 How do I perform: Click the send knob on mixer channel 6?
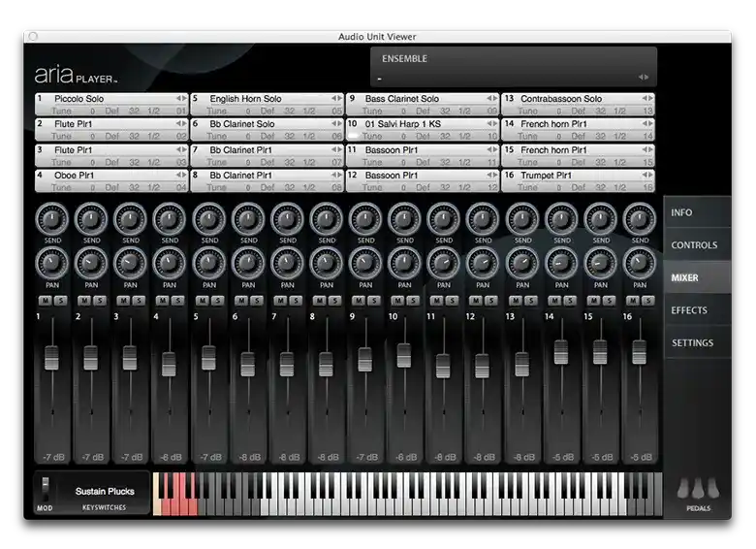248,219
